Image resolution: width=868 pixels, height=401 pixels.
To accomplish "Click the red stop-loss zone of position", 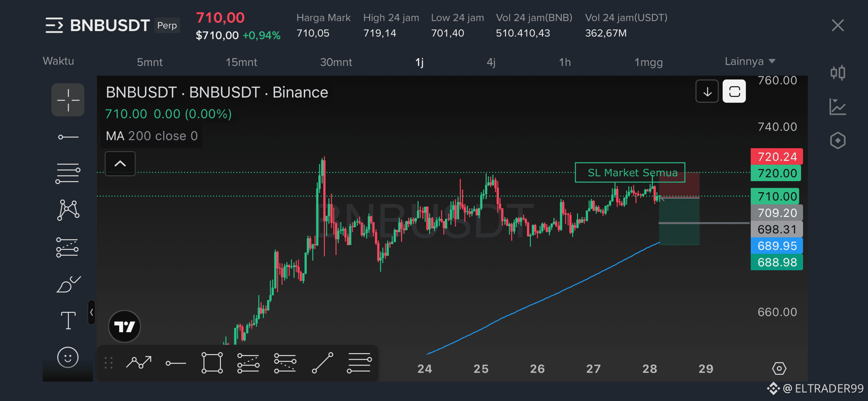I will 679,185.
